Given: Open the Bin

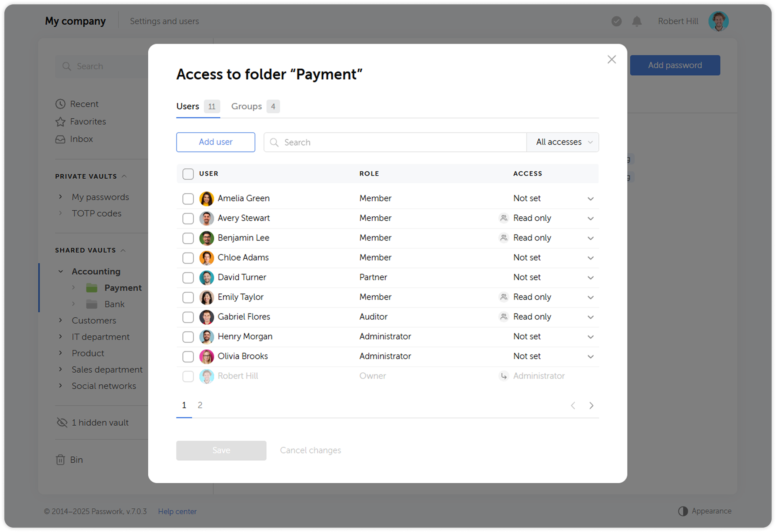Looking at the screenshot, I should coord(76,459).
